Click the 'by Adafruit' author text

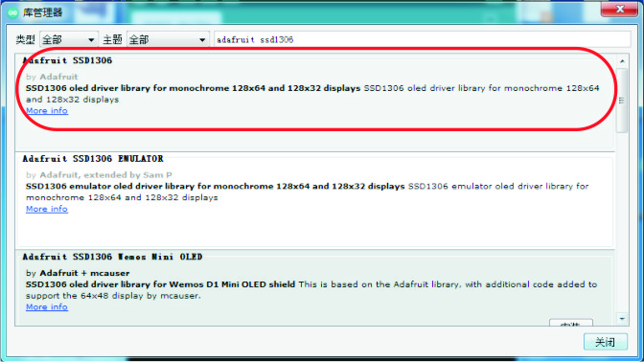[x=52, y=77]
